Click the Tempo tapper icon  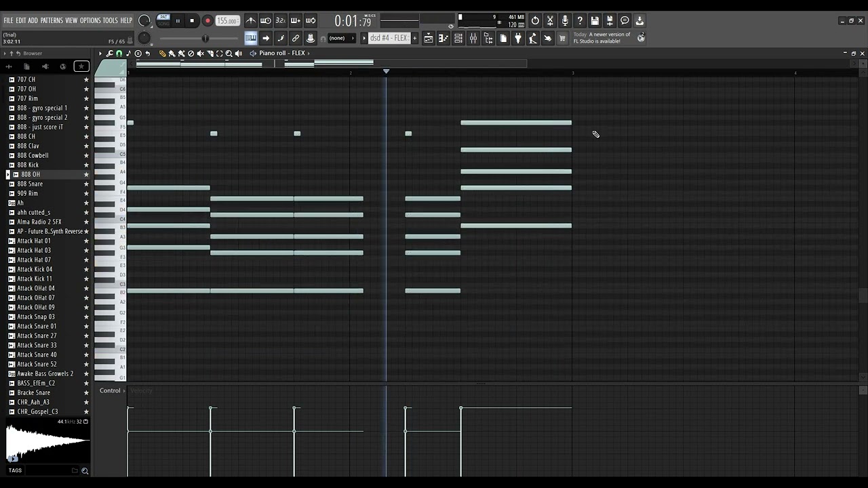pos(533,39)
